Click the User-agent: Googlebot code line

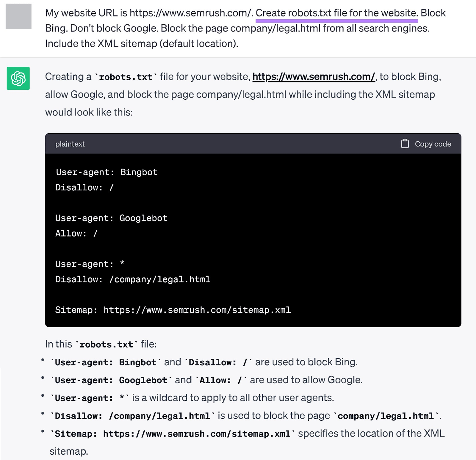(x=111, y=218)
